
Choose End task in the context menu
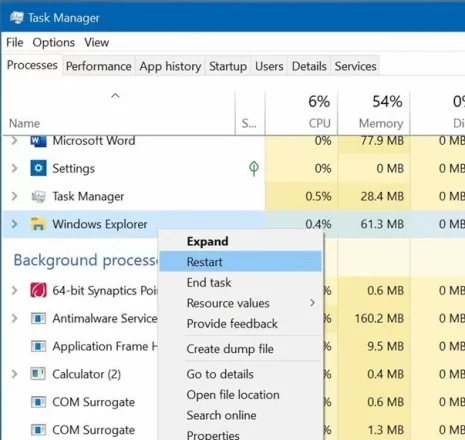coord(241,283)
